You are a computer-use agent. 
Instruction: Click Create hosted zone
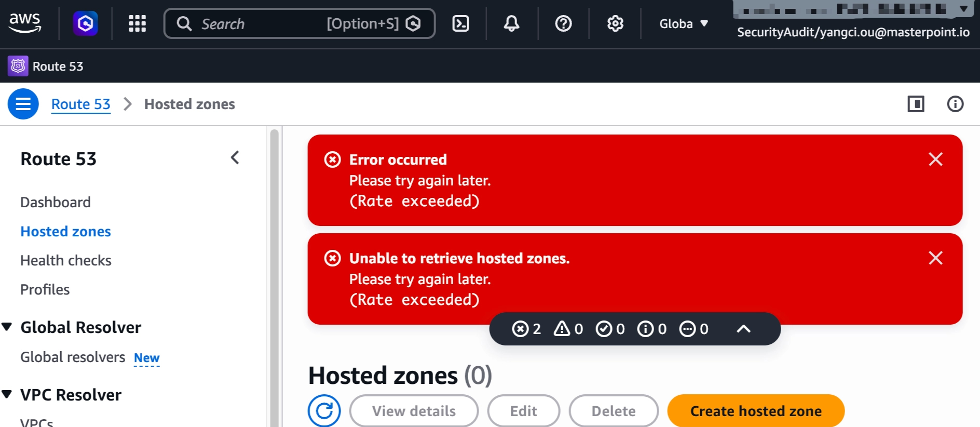(756, 411)
